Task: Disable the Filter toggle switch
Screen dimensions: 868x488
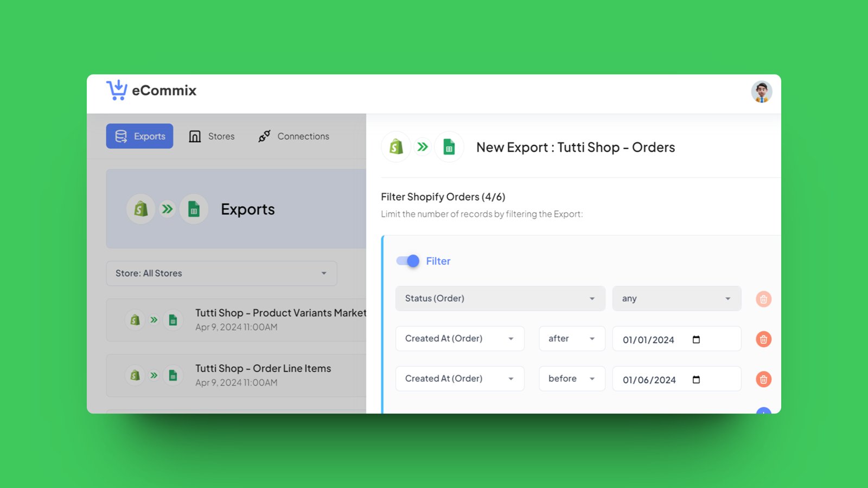Action: pos(406,261)
